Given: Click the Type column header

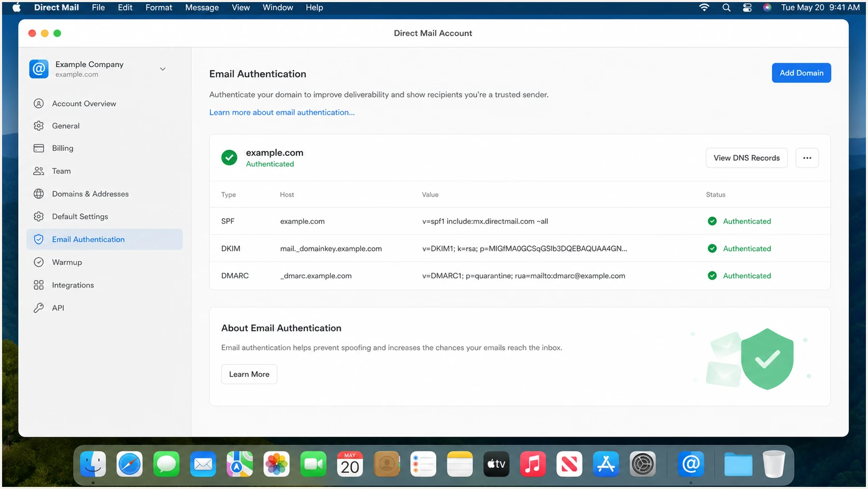Looking at the screenshot, I should (x=228, y=194).
